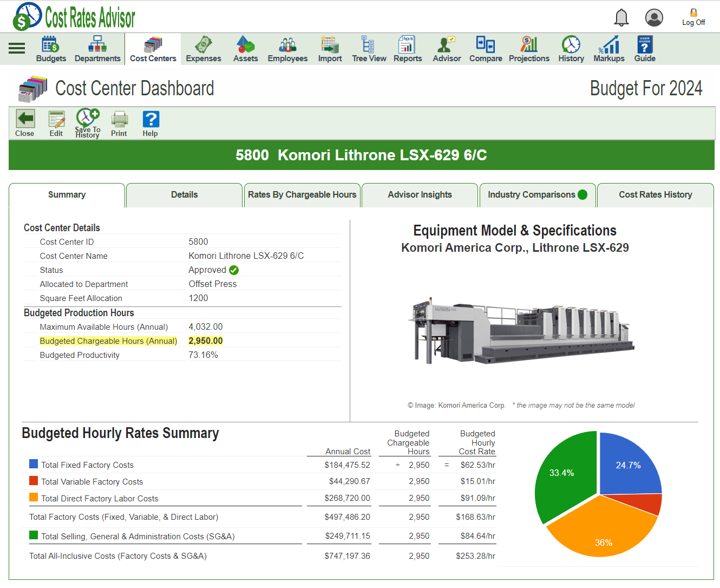Viewport: 720px width, 588px height.
Task: Click the 4,032.00 maximum hours value
Action: [206, 327]
